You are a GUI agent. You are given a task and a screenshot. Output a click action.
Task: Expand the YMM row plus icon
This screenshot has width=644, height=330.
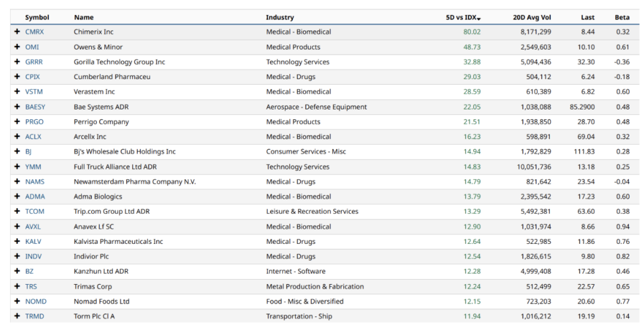click(x=17, y=167)
